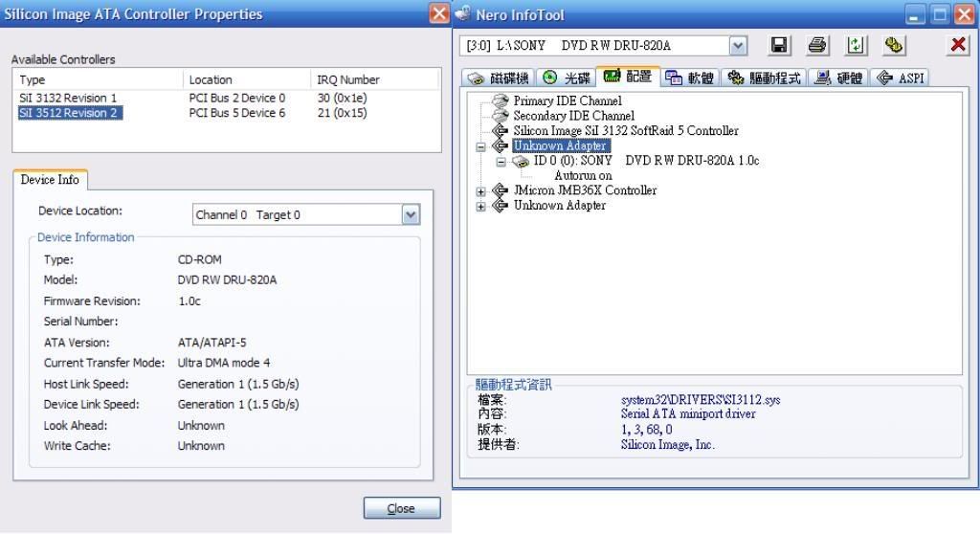This screenshot has height=534, width=980.
Task: Click the 磁碟機 tab drive icon
Action: [477, 78]
